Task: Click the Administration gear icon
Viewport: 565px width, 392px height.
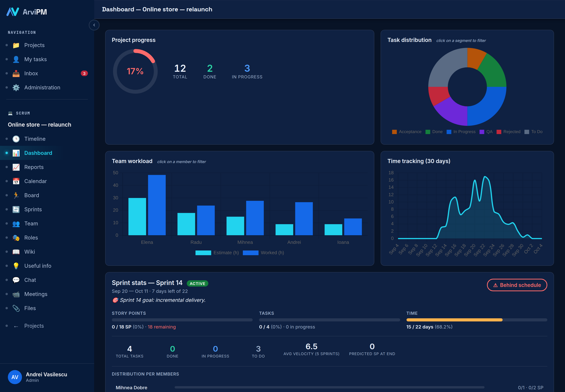Action: [x=16, y=87]
